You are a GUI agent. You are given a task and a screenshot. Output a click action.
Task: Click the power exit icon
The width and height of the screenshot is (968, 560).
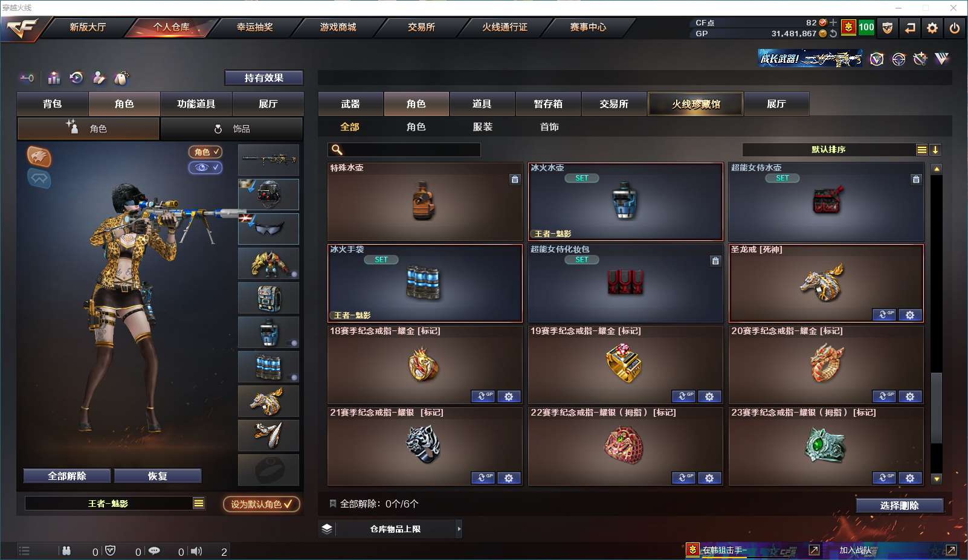[x=955, y=28]
